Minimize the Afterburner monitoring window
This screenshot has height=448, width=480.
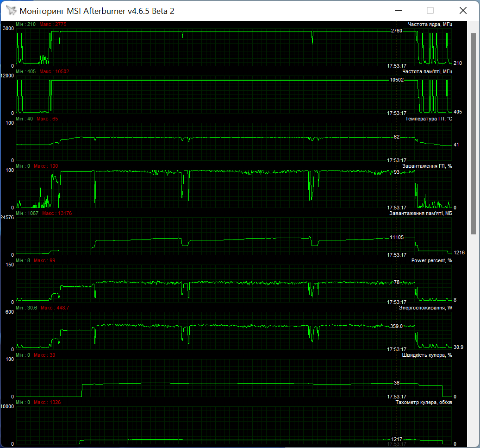(x=398, y=10)
